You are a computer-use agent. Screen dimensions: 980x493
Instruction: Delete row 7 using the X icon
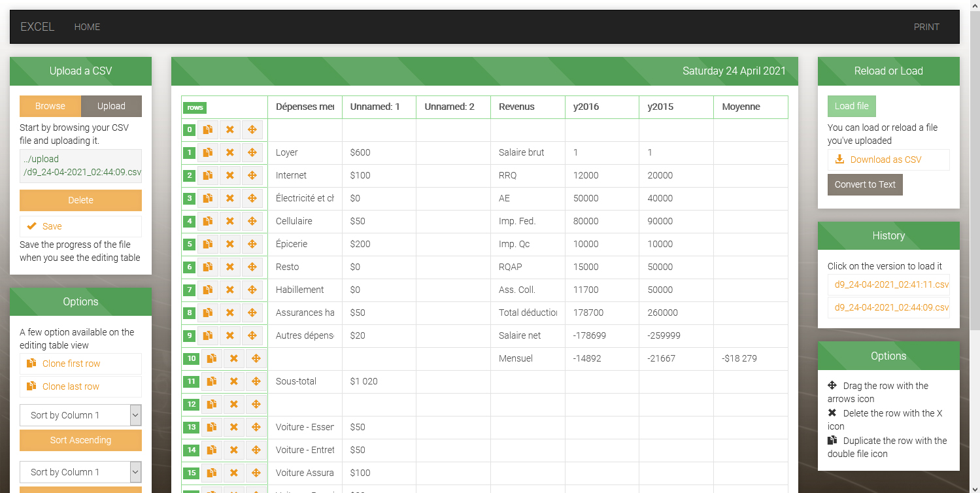230,290
